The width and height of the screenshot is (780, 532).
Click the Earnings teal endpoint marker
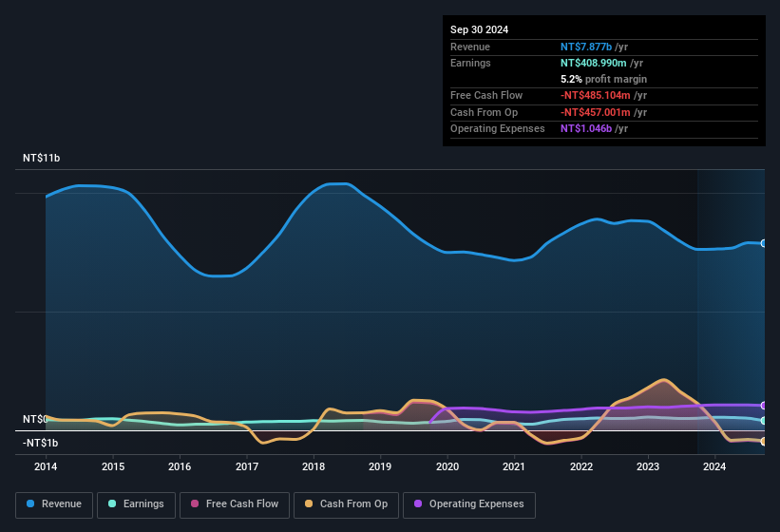pos(764,421)
